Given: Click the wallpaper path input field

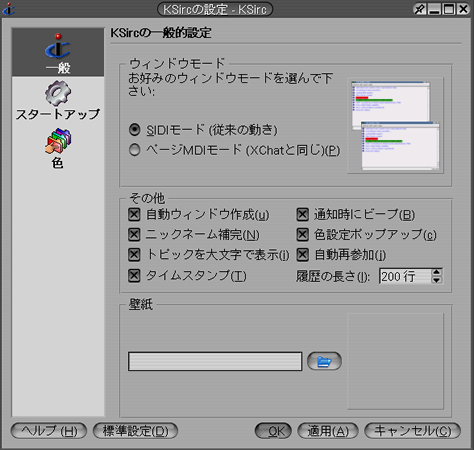Looking at the screenshot, I should (x=215, y=361).
